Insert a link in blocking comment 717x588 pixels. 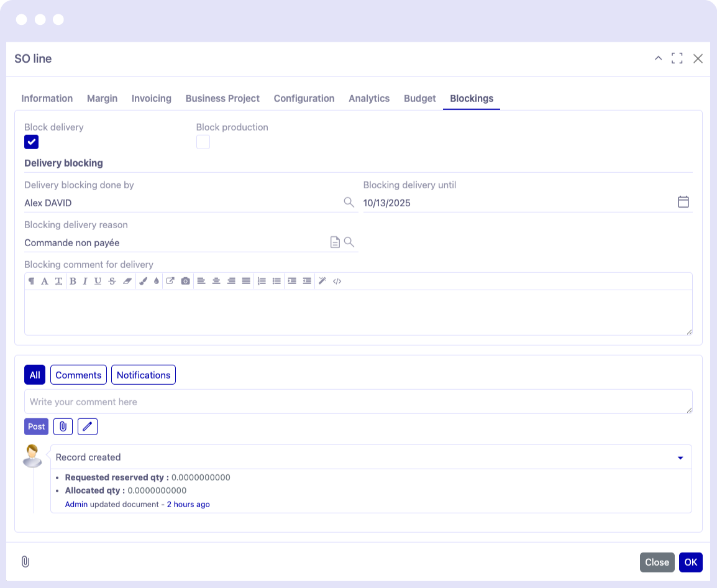pyautogui.click(x=170, y=281)
